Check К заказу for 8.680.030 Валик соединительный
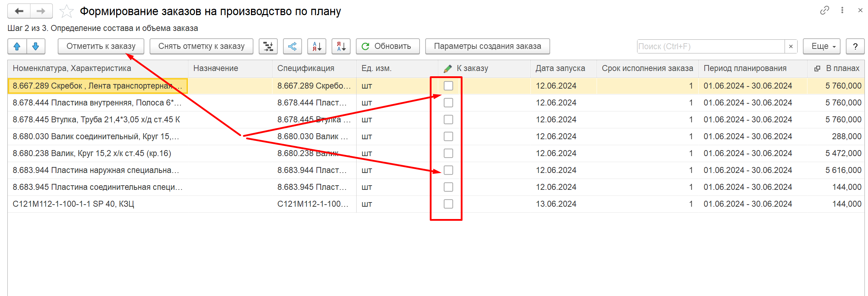This screenshot has width=868, height=296. coord(448,136)
